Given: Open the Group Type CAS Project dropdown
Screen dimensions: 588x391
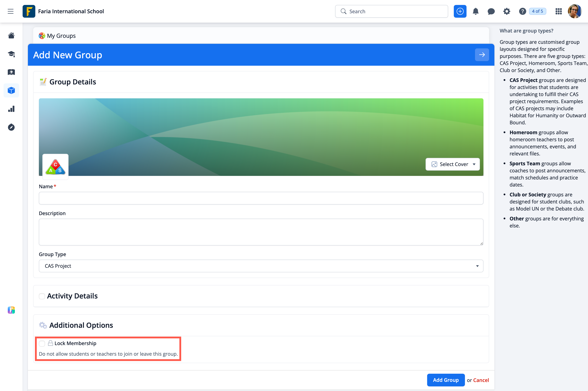Looking at the screenshot, I should [261, 266].
